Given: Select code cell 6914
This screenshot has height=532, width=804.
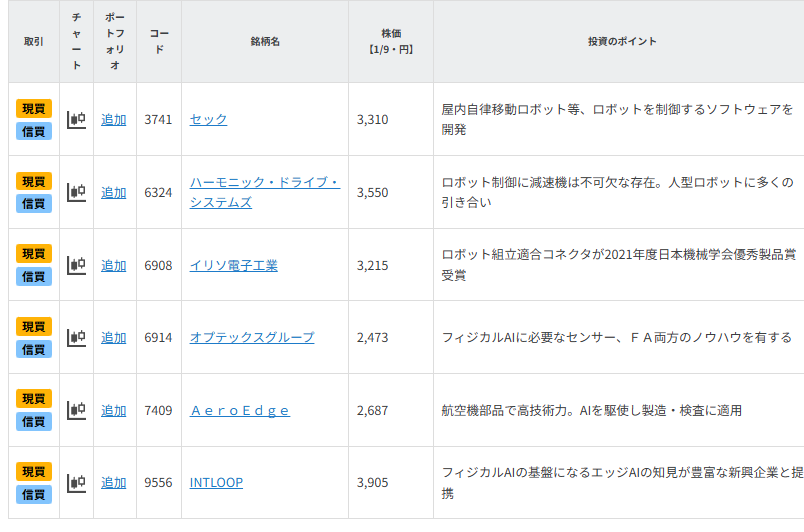Looking at the screenshot, I should (x=158, y=338).
